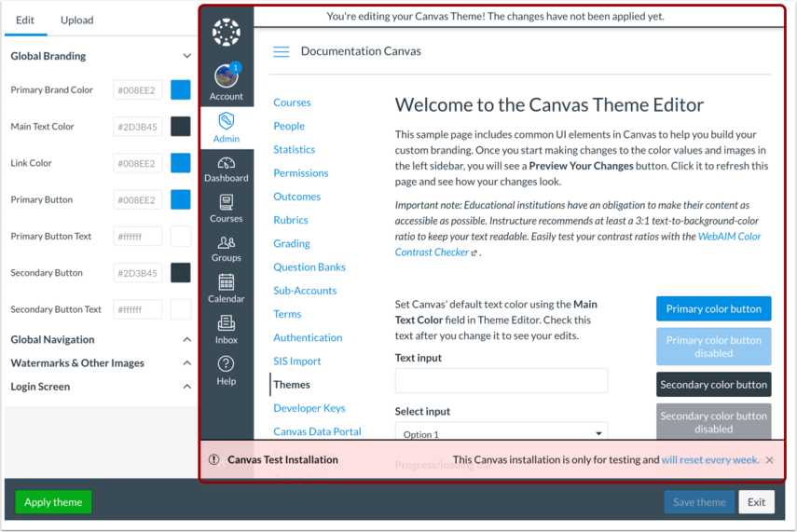Screen dimensions: 797x532
Task: Click the Secondary color button disabled
Action: click(714, 422)
